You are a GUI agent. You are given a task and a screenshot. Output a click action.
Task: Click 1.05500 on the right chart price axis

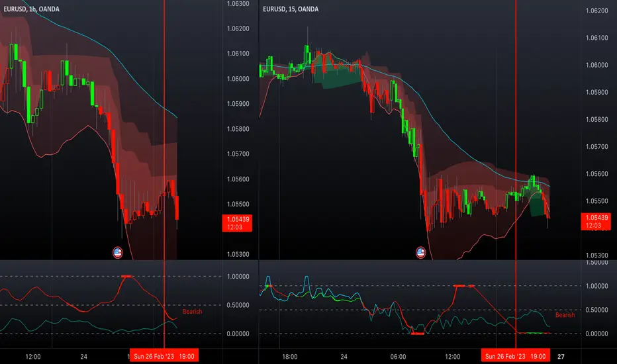point(597,201)
